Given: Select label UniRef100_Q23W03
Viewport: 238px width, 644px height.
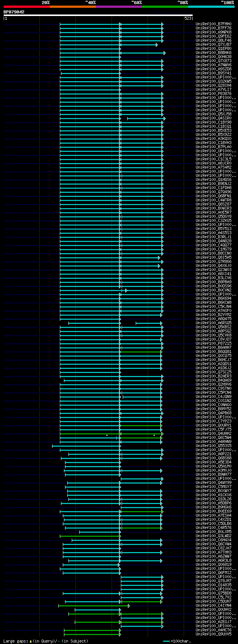Looking at the screenshot, I should tap(213, 270).
